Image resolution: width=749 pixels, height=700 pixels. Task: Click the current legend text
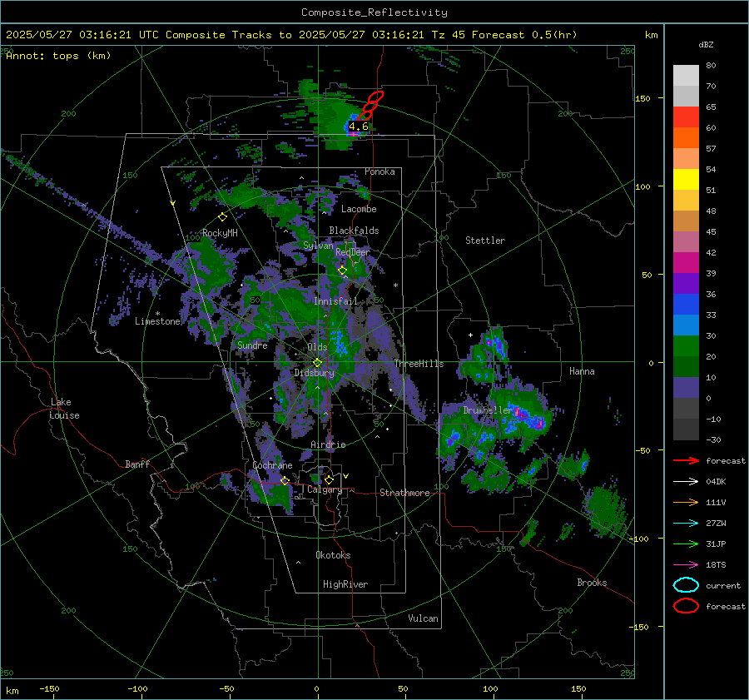pos(723,586)
